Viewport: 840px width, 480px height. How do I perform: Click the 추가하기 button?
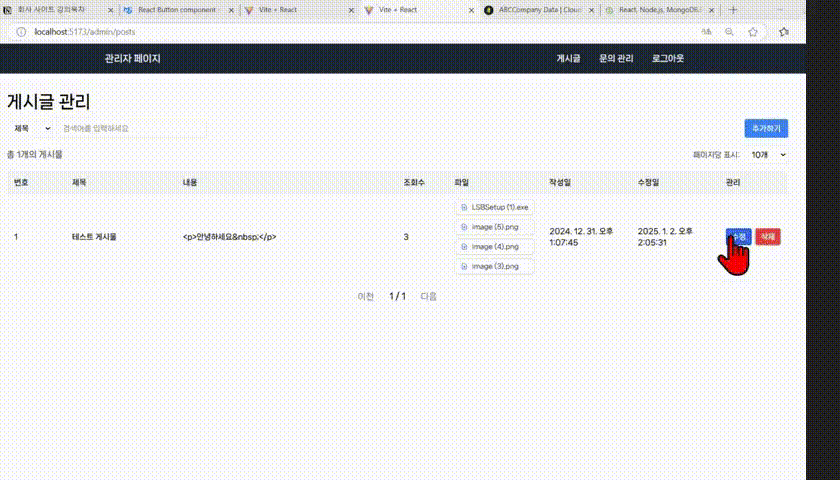766,129
